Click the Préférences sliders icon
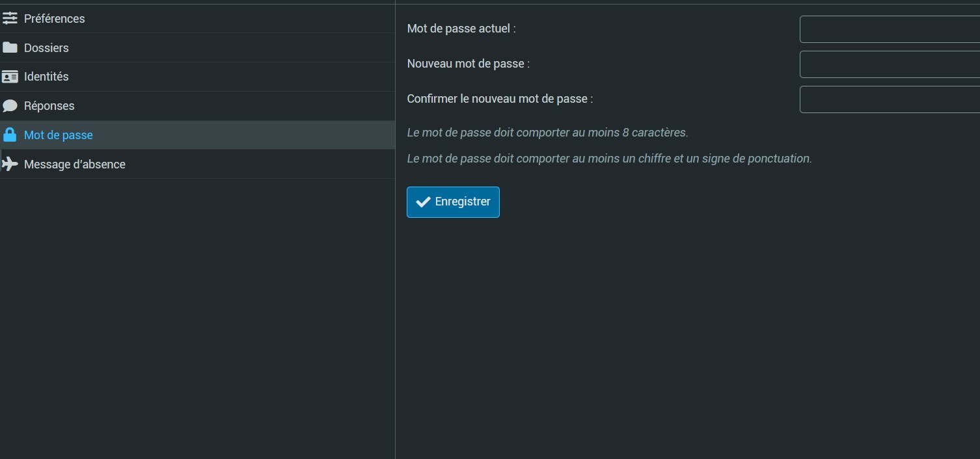 pyautogui.click(x=10, y=19)
